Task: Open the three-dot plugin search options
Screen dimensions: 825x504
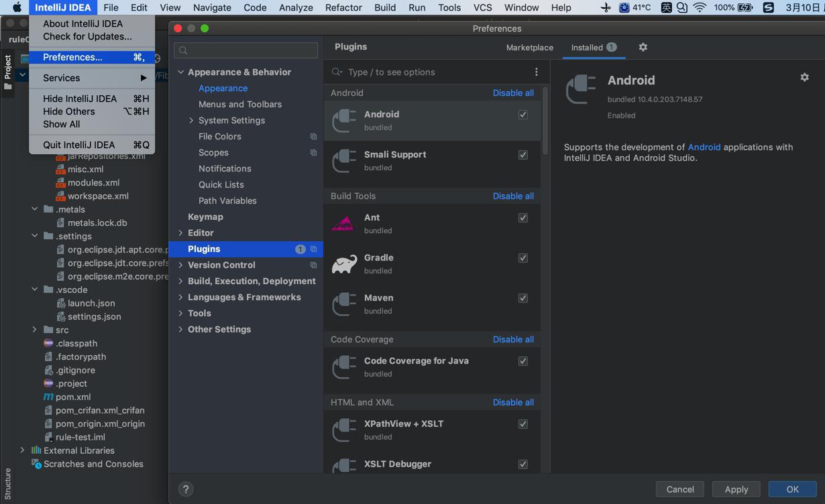Action: (536, 72)
